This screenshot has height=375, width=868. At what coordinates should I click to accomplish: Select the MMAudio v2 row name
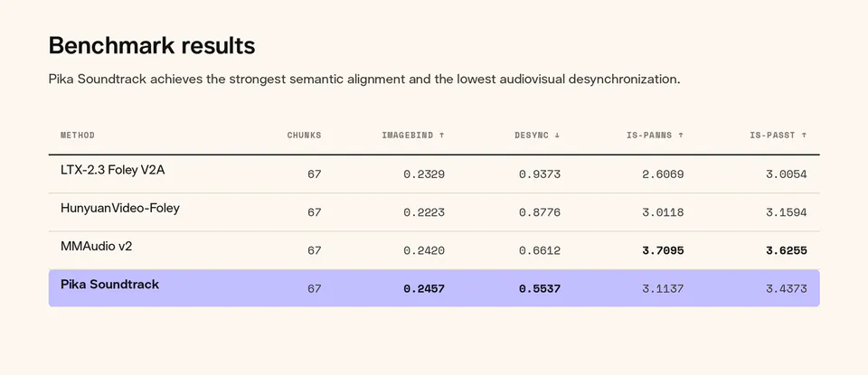pos(97,247)
